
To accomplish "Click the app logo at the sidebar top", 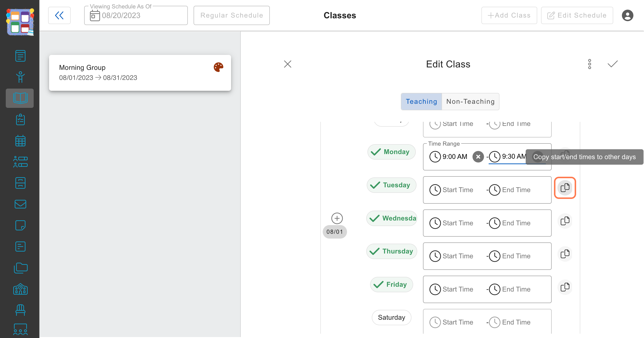I will tap(20, 22).
